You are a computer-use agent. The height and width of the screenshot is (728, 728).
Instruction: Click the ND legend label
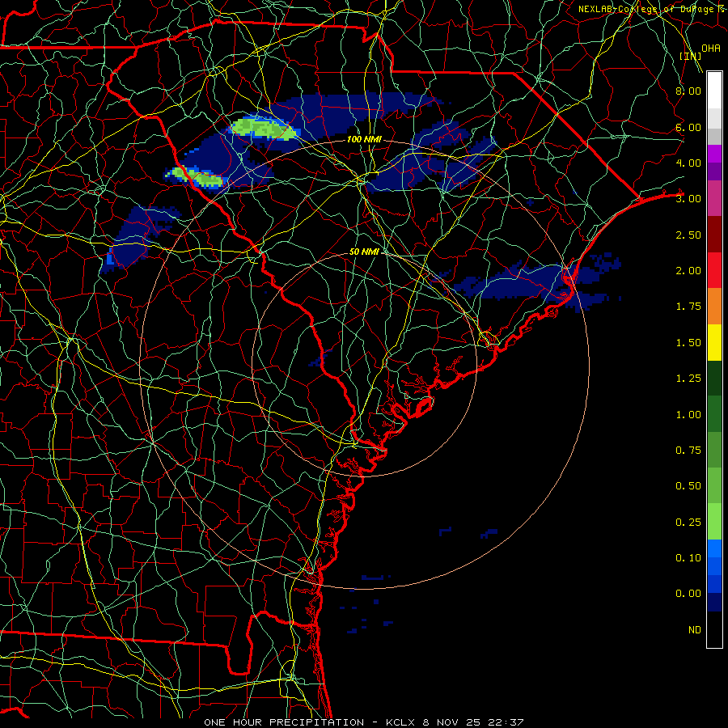tap(695, 630)
